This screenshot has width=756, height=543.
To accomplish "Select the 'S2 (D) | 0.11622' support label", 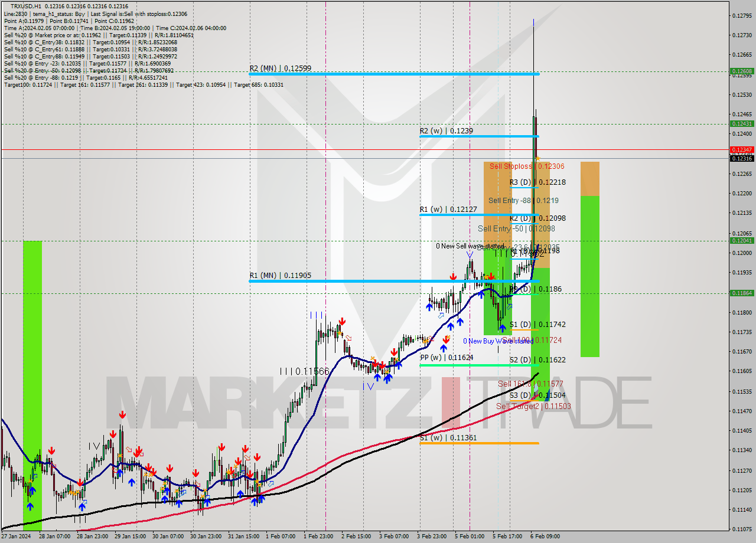I will click(537, 360).
